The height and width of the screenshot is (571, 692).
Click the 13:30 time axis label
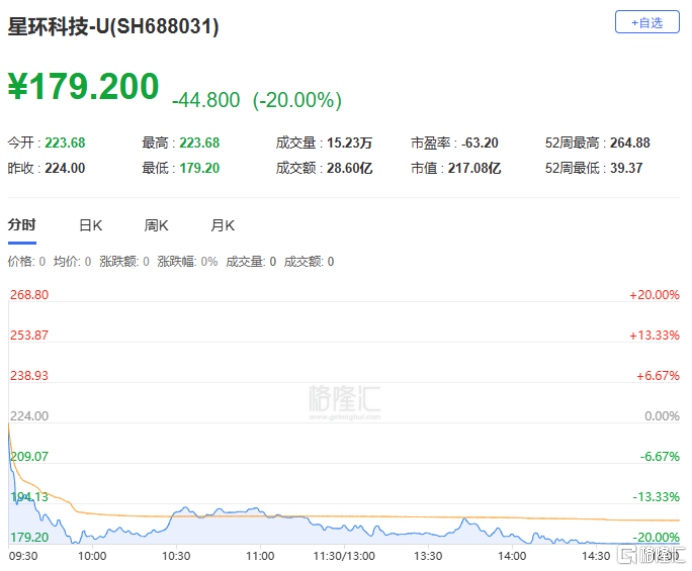[428, 556]
